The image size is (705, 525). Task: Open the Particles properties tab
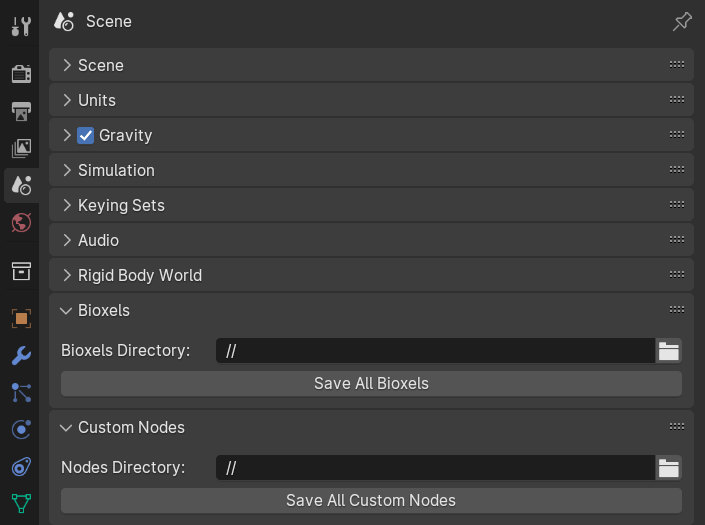[x=21, y=392]
